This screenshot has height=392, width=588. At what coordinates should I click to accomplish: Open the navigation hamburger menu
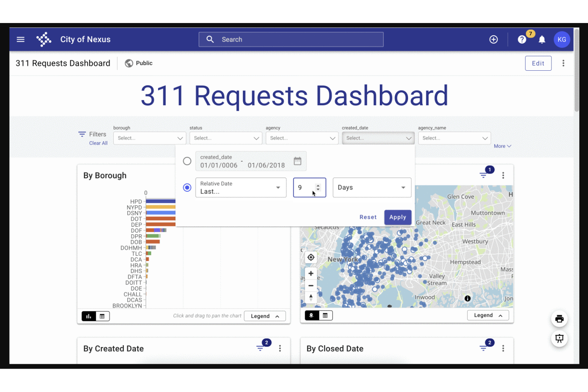coord(20,39)
